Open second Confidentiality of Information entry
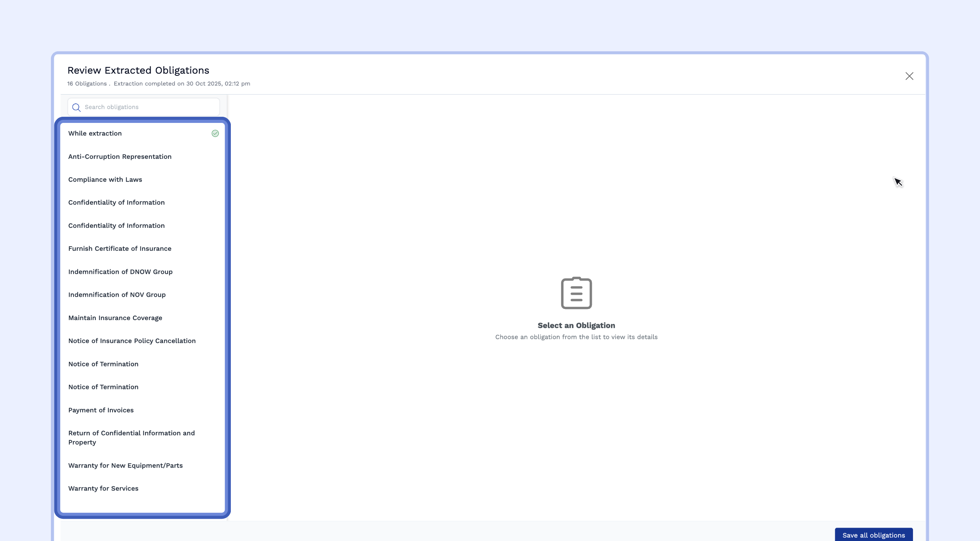The height and width of the screenshot is (541, 980). tap(116, 226)
